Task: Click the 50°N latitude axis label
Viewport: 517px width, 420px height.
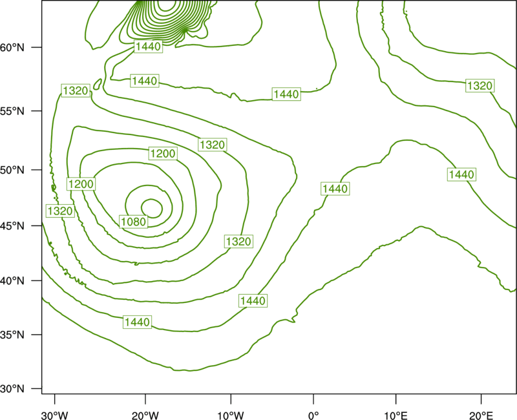Action: click(x=12, y=170)
